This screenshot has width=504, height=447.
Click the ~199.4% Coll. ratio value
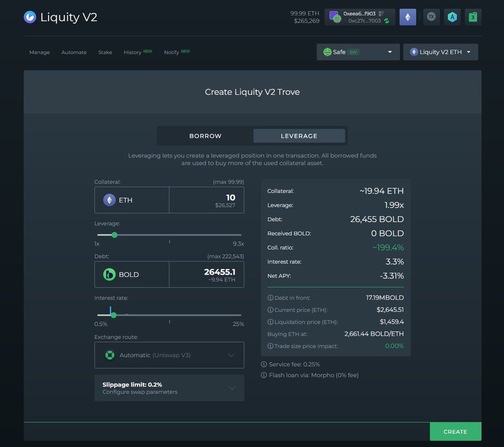coord(388,248)
